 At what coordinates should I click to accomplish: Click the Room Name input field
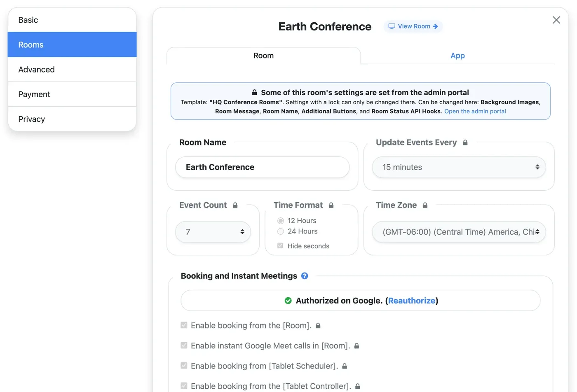click(x=262, y=167)
